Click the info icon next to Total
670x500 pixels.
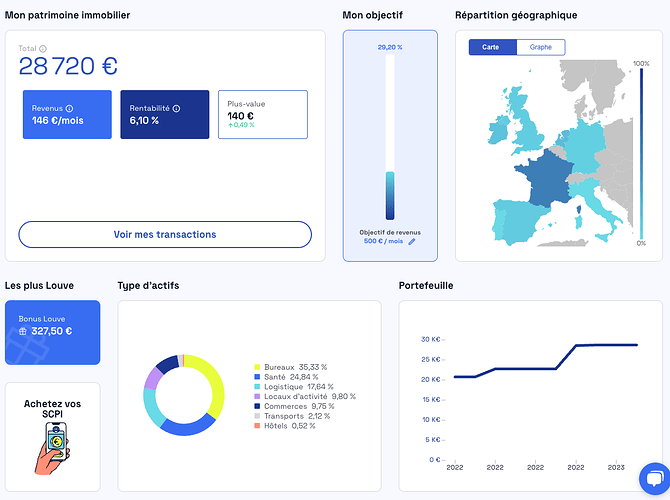43,49
